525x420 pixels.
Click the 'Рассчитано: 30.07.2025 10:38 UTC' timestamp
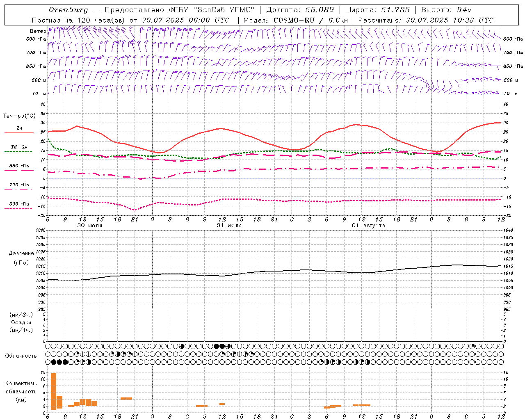tap(426, 20)
